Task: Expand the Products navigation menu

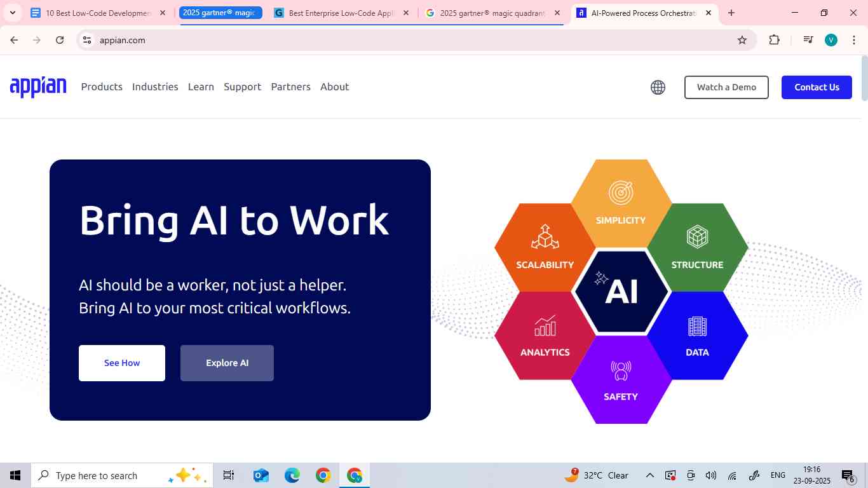Action: click(x=102, y=87)
